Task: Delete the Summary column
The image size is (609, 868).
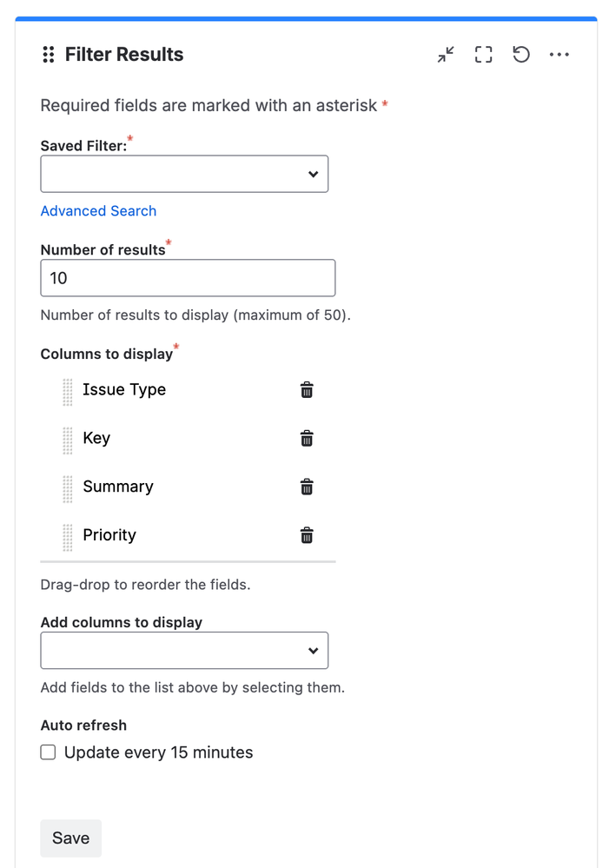Action: click(x=307, y=487)
